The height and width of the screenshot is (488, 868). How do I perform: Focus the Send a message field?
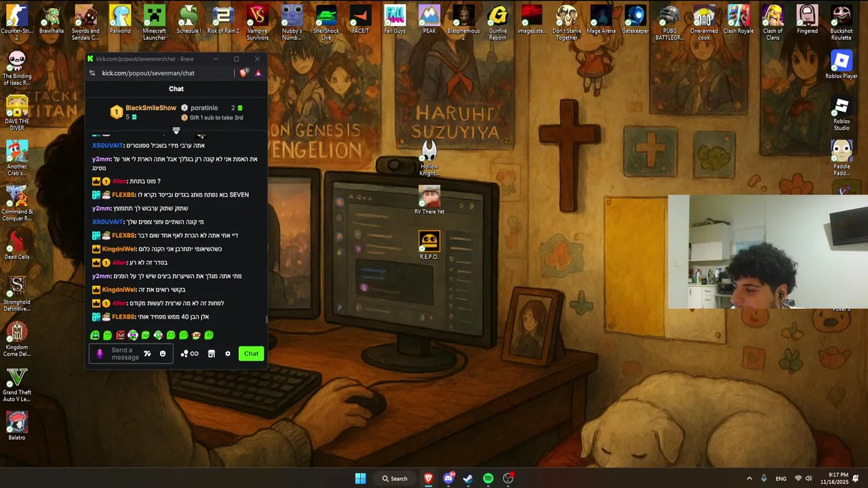click(125, 354)
